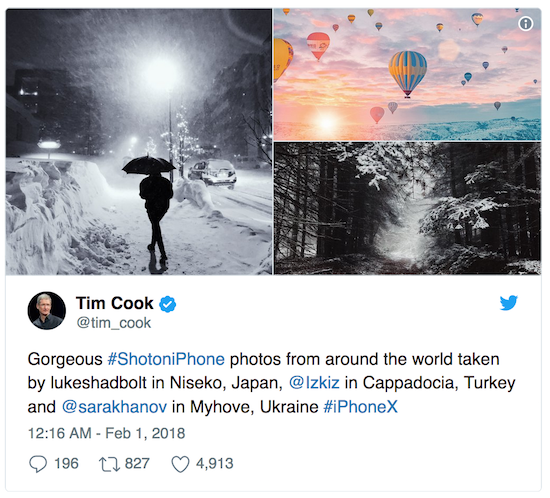Open the hot air balloons photo
Image resolution: width=550 pixels, height=498 pixels.
pos(407,75)
